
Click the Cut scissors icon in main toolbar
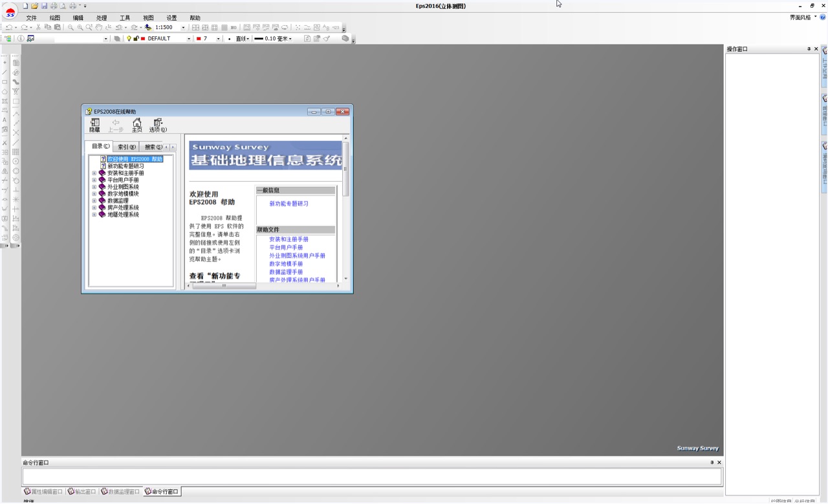[38, 27]
